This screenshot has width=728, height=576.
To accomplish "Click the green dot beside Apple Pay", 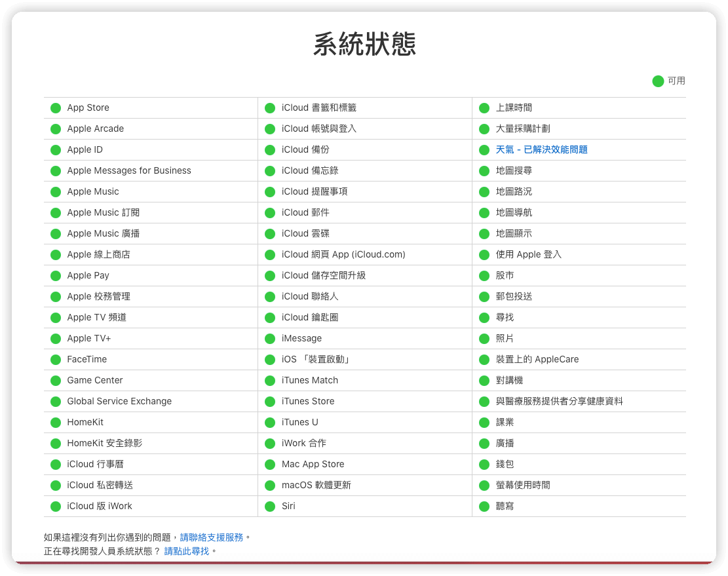I will (x=56, y=276).
